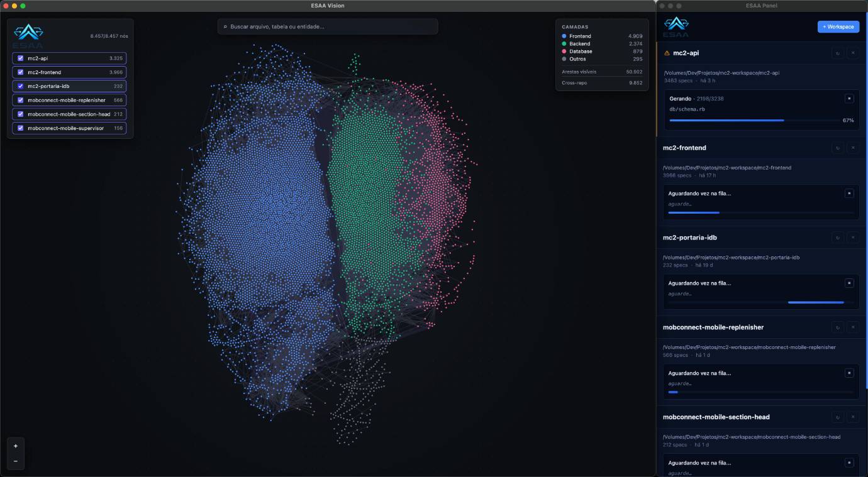Uncheck the mobconnect-mobile-replenisher checkbox
The image size is (868, 477).
(20, 101)
